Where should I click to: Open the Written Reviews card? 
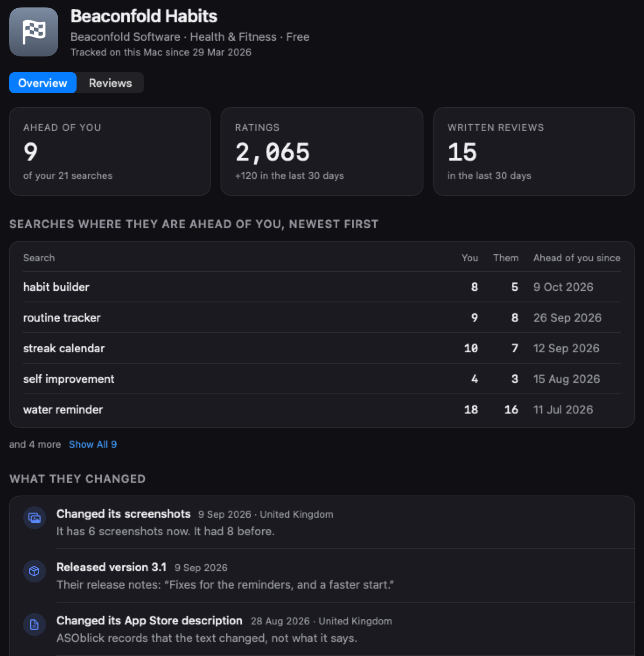[534, 151]
